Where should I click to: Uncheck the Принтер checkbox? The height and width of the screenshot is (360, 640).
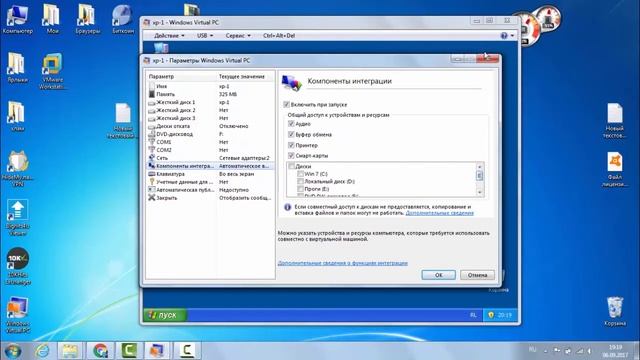291,145
